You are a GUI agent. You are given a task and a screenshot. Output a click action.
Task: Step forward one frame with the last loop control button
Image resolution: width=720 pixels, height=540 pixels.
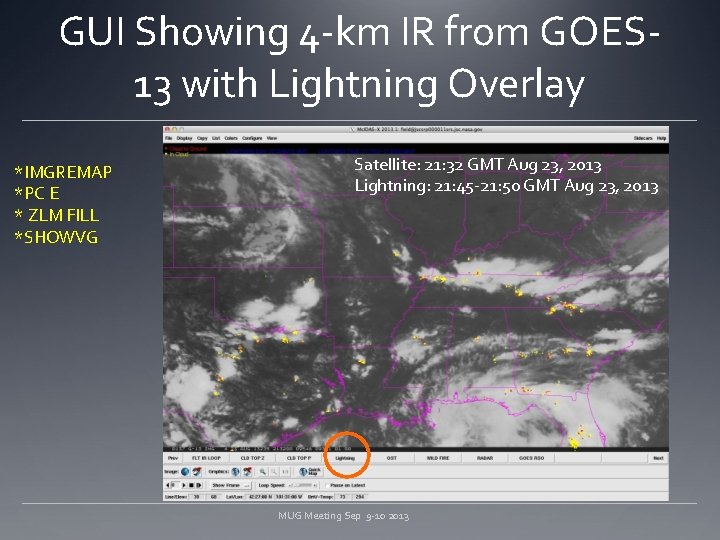point(199,485)
